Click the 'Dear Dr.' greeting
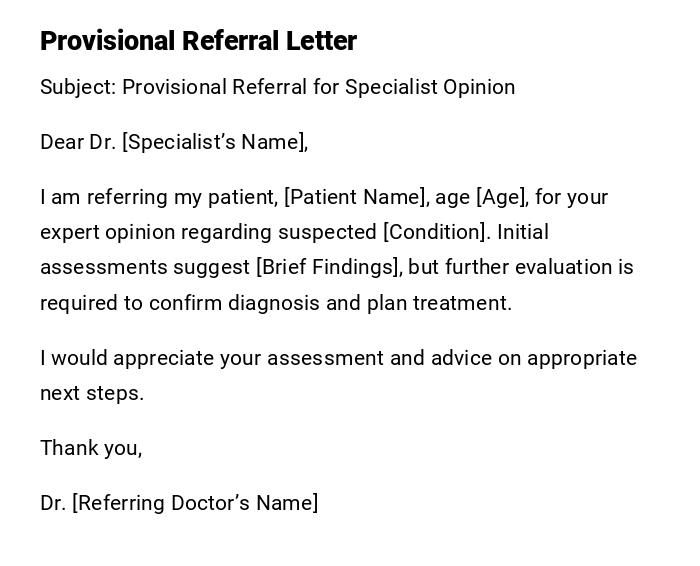Screen dimensions: 700x566 pos(78,142)
